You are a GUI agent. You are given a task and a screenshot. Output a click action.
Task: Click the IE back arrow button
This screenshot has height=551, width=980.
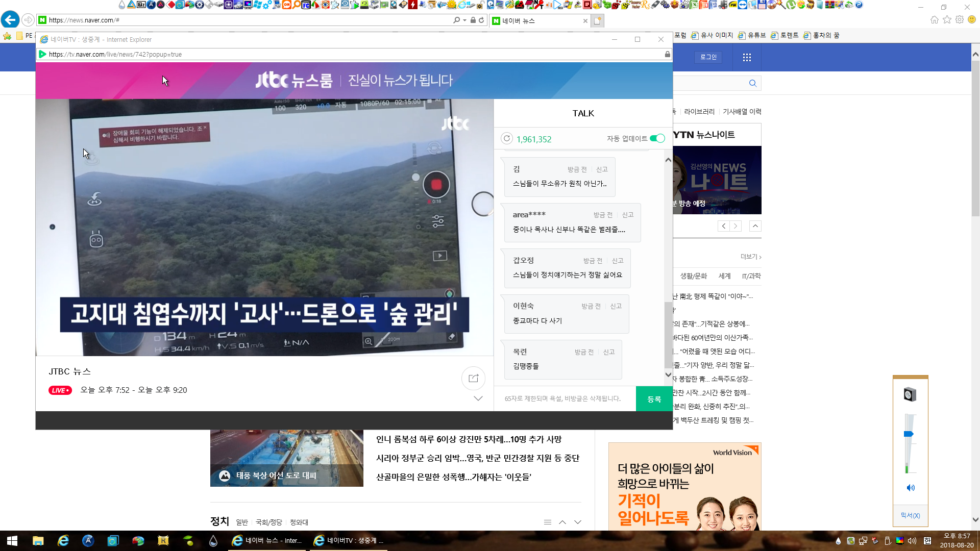point(10,20)
